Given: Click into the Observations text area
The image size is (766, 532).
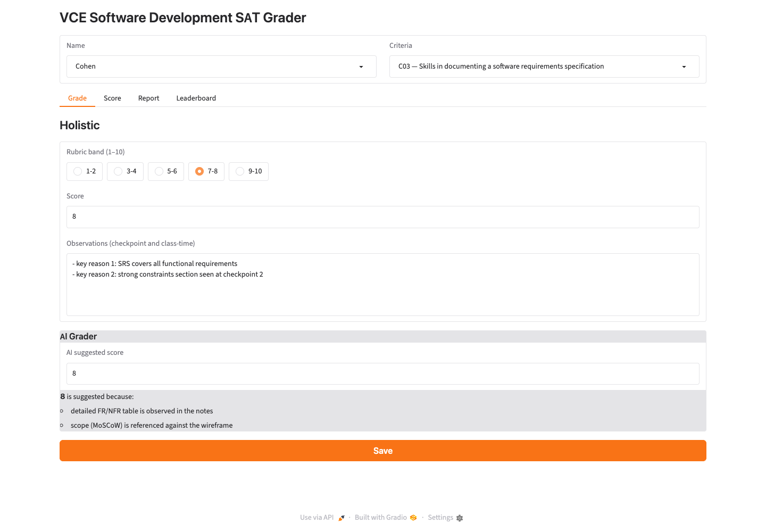Looking at the screenshot, I should click(x=383, y=285).
